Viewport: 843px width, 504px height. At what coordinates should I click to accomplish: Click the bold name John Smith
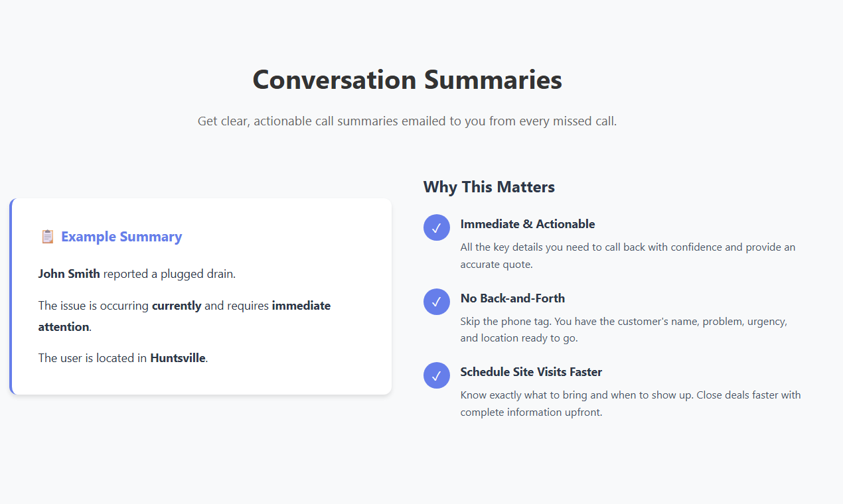(69, 273)
